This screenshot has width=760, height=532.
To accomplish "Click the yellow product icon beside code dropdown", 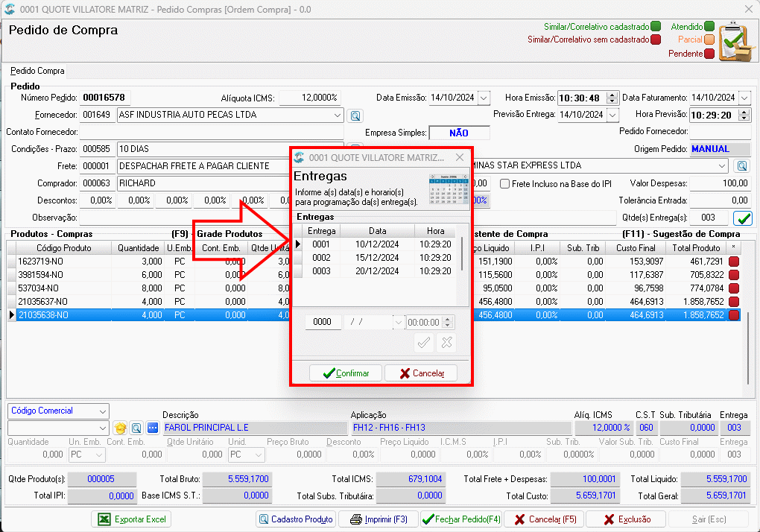I will point(120,428).
